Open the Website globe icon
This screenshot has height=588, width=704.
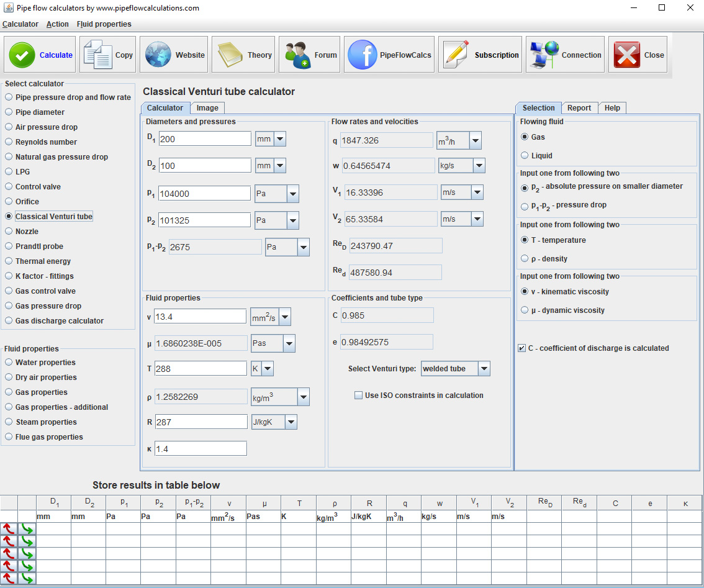pos(158,55)
